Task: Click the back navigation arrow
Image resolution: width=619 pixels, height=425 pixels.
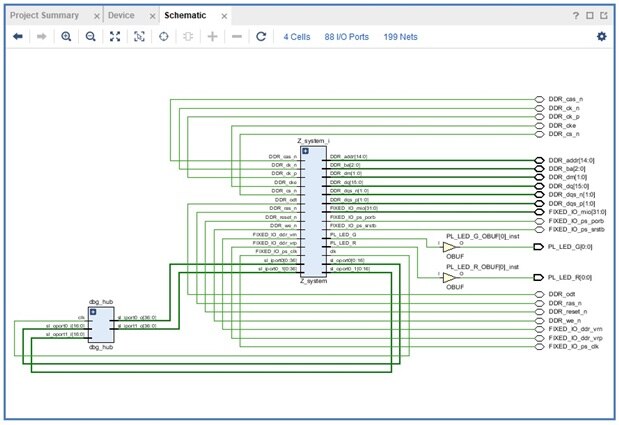Action: 17,36
